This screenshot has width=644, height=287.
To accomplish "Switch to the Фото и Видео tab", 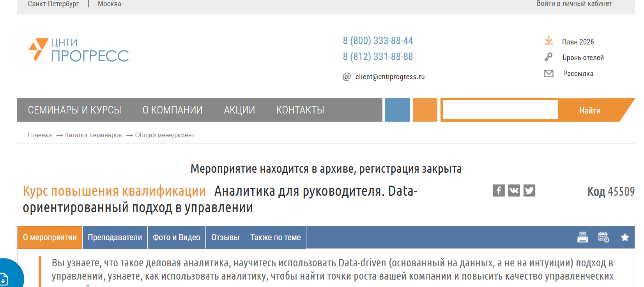I will tap(176, 237).
